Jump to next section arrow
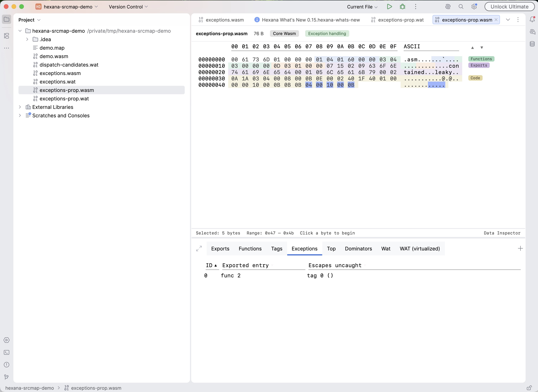Viewport: 538px width, 392px height. coord(482,48)
